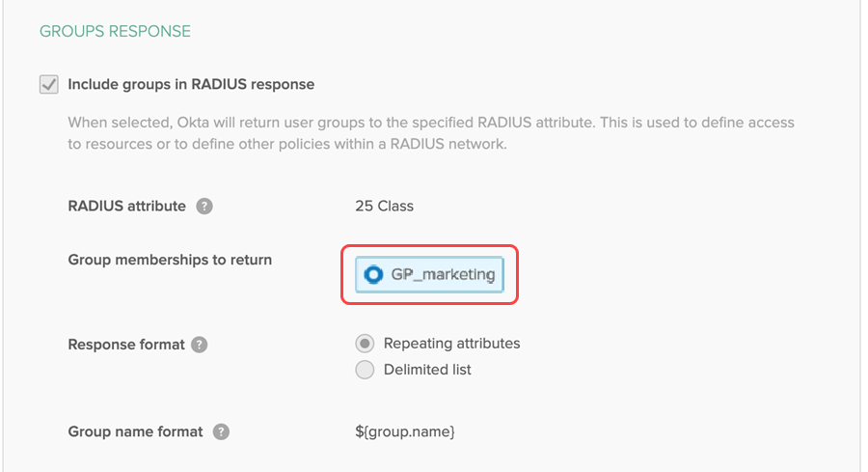Choose the Delimited list radio button

click(365, 370)
